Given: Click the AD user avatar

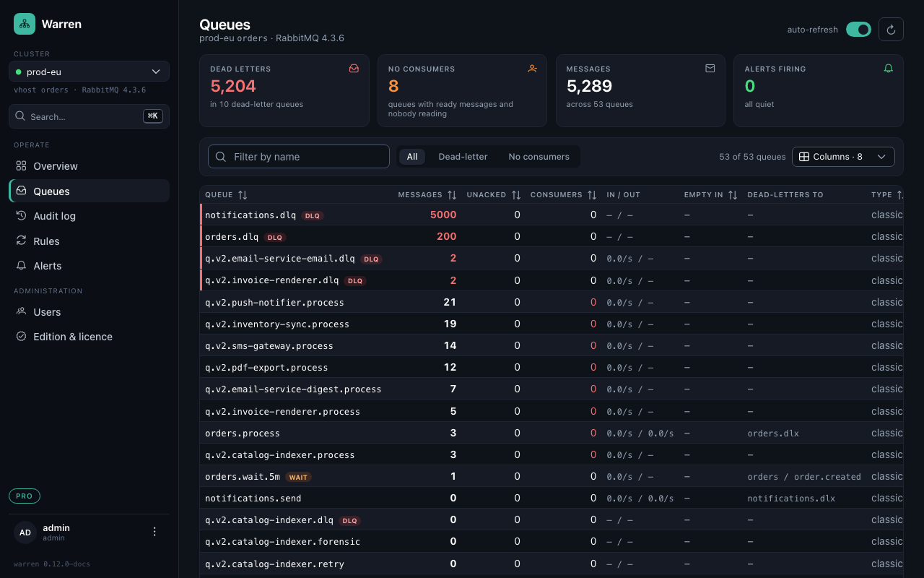Looking at the screenshot, I should 25,532.
